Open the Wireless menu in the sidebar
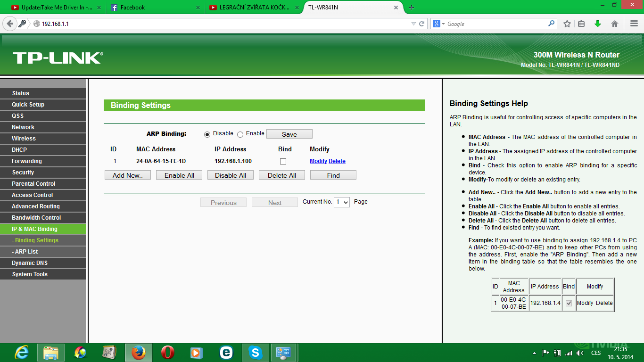The image size is (644, 362). [x=43, y=139]
